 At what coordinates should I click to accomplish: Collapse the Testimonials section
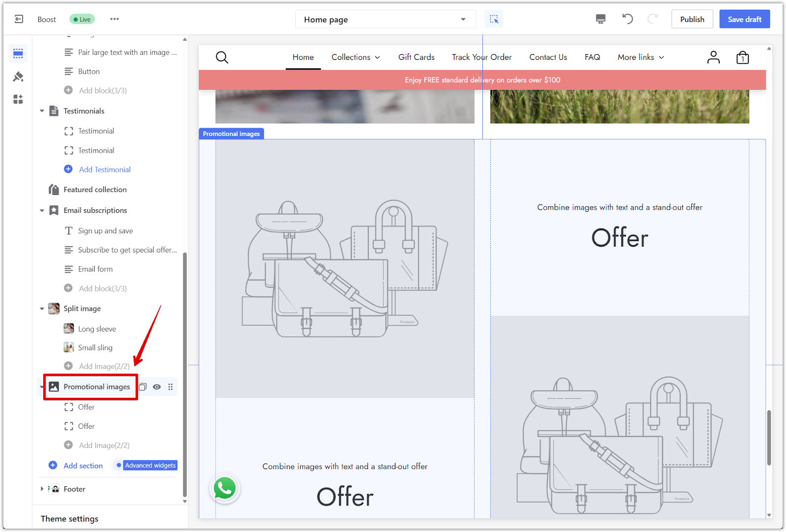tap(42, 111)
